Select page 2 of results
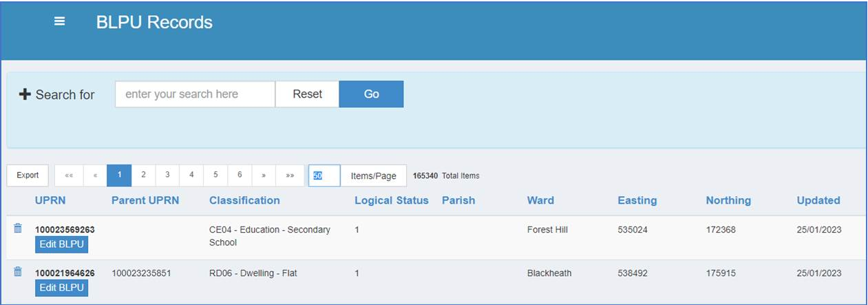The height and width of the screenshot is (305, 868). 143,176
